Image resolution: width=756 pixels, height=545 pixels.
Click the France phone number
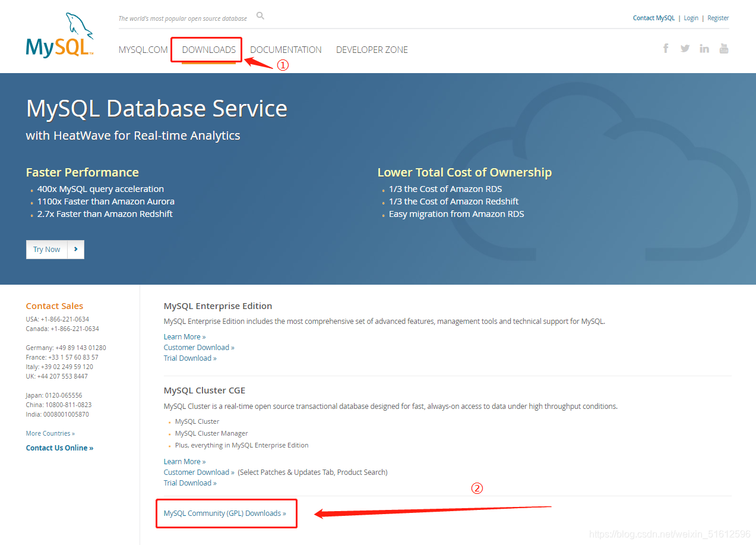(x=73, y=357)
